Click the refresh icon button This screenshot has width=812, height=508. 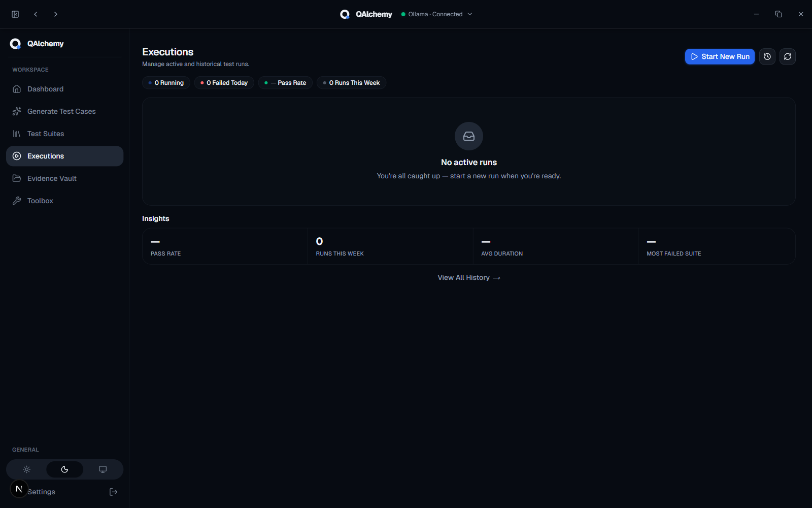pyautogui.click(x=788, y=56)
